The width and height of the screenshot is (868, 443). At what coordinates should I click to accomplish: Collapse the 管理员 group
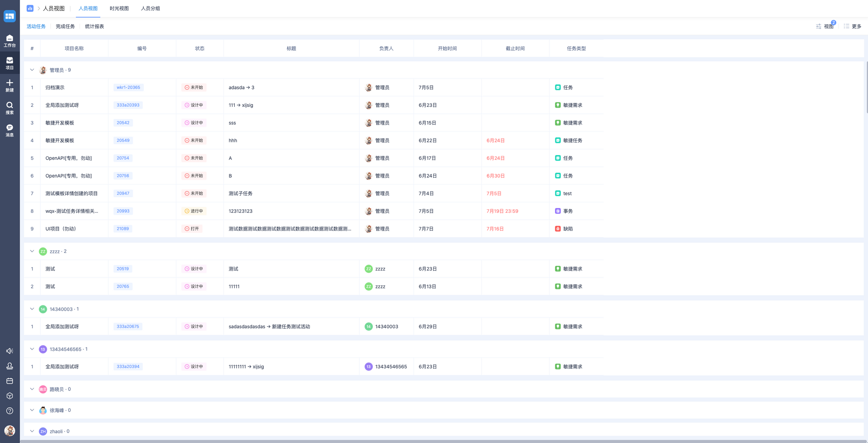coord(32,70)
